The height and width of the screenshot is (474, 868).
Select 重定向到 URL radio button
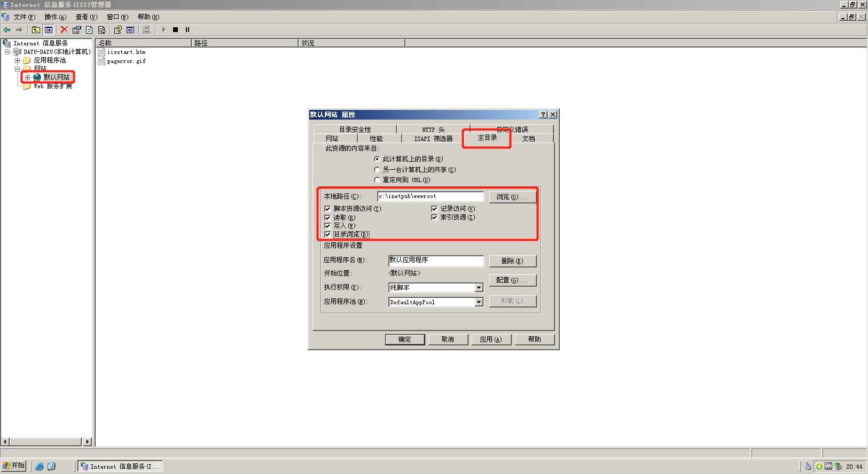(x=377, y=180)
